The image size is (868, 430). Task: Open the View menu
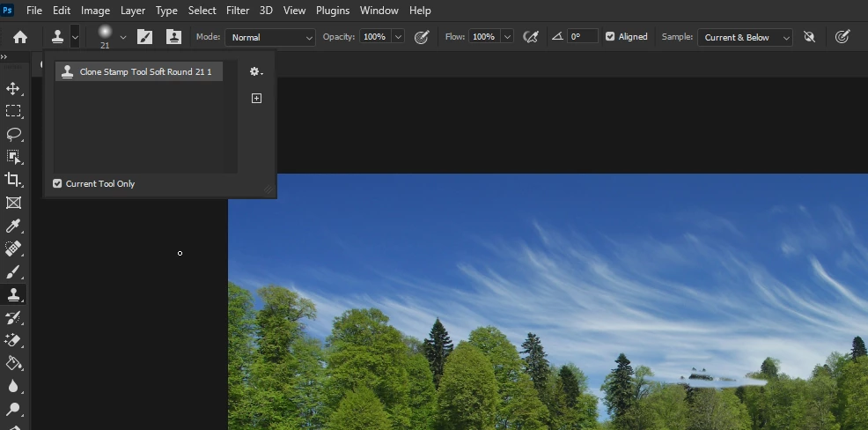[x=295, y=10]
